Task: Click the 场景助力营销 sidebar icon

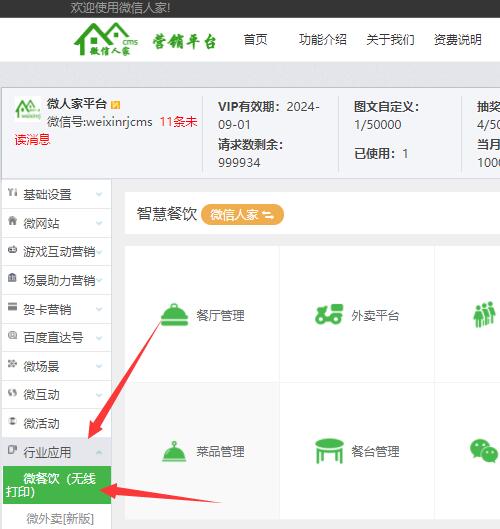Action: (x=12, y=278)
